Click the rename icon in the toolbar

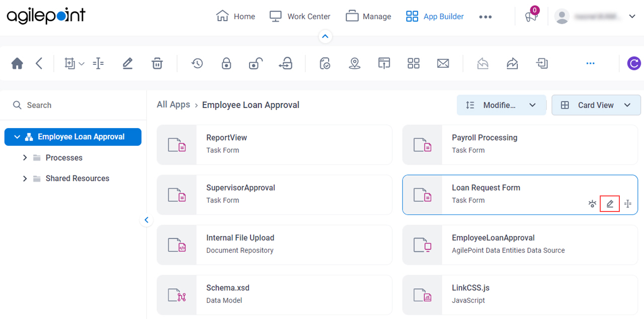click(x=99, y=63)
